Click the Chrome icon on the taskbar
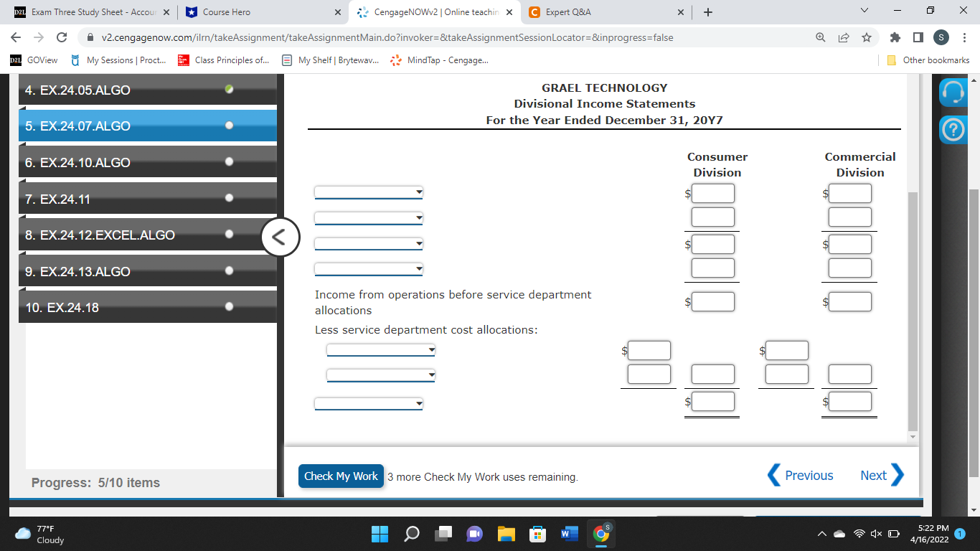The height and width of the screenshot is (551, 980). 600,534
